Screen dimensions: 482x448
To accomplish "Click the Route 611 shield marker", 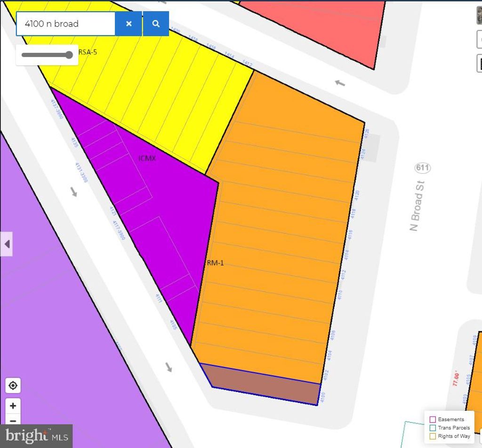I will [x=423, y=168].
